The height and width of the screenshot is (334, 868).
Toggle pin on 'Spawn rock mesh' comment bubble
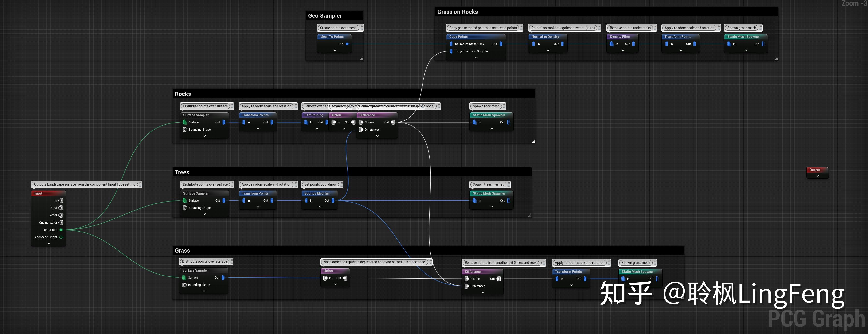click(504, 105)
